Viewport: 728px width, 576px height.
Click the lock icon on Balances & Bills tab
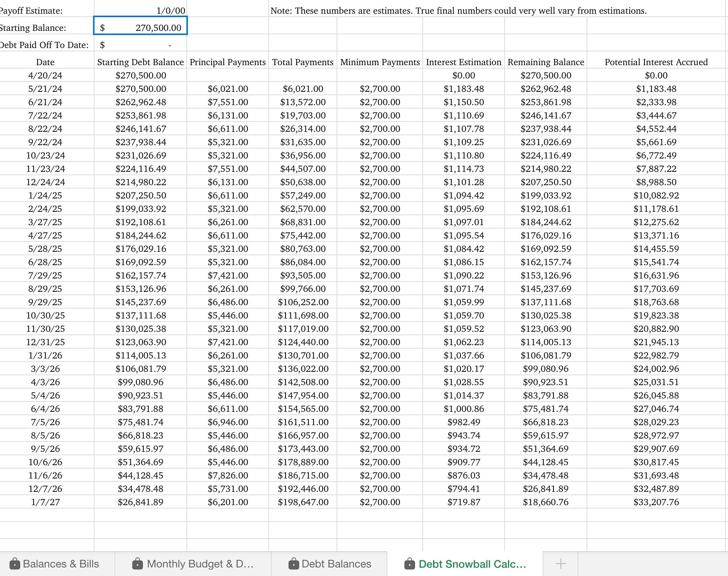pos(15,564)
